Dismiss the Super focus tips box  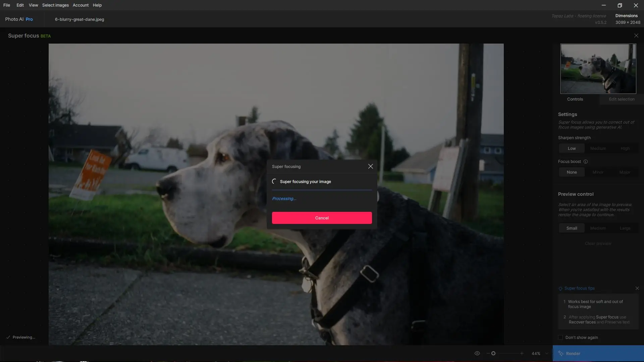[637, 288]
